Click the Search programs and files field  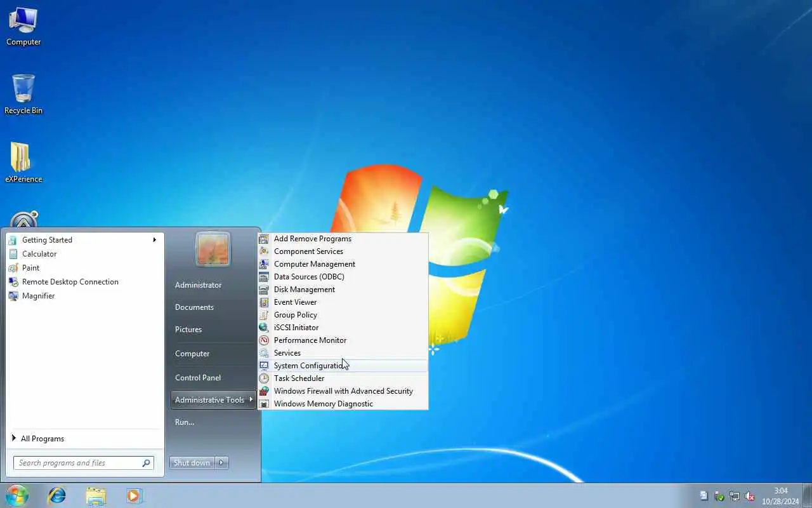pos(83,463)
